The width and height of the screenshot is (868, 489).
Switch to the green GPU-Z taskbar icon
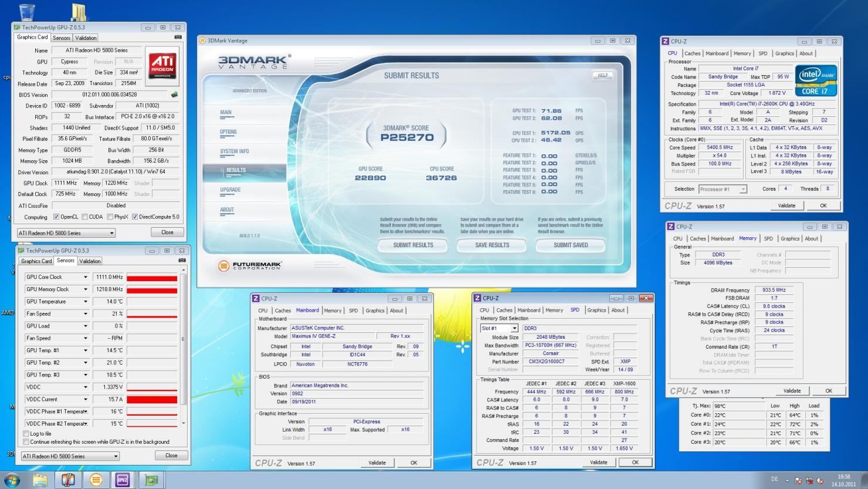pos(151,480)
